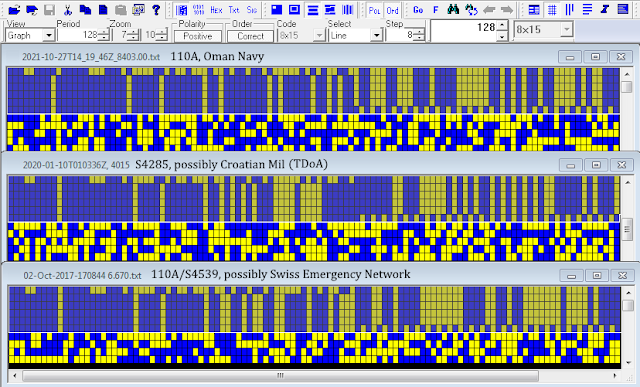Click the table layout icon
The image size is (640, 387).
point(534,10)
